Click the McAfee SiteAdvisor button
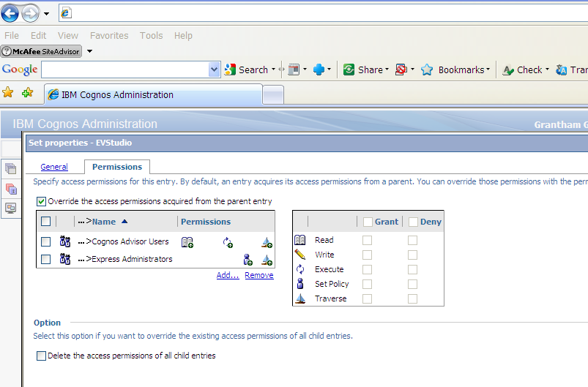The image size is (588, 387). click(x=41, y=51)
